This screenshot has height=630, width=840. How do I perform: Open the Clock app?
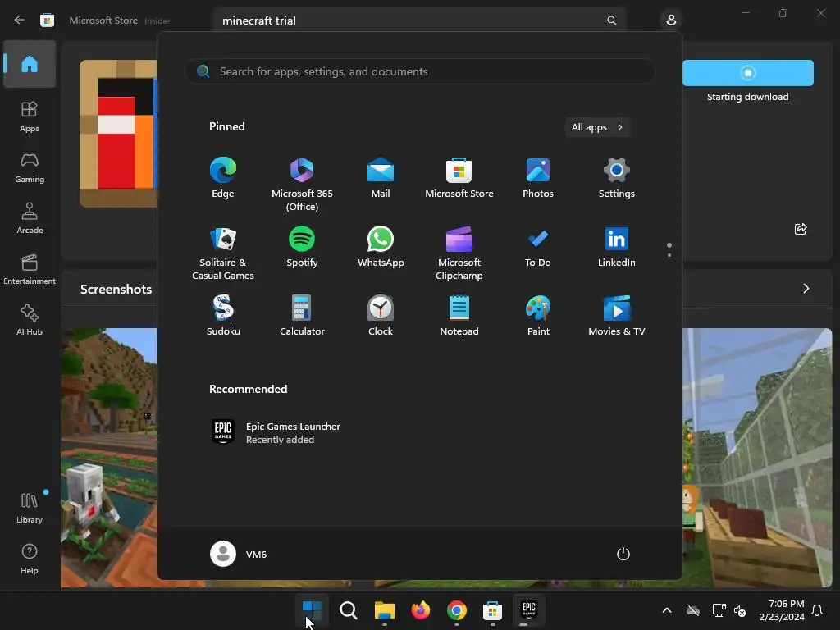tap(381, 316)
